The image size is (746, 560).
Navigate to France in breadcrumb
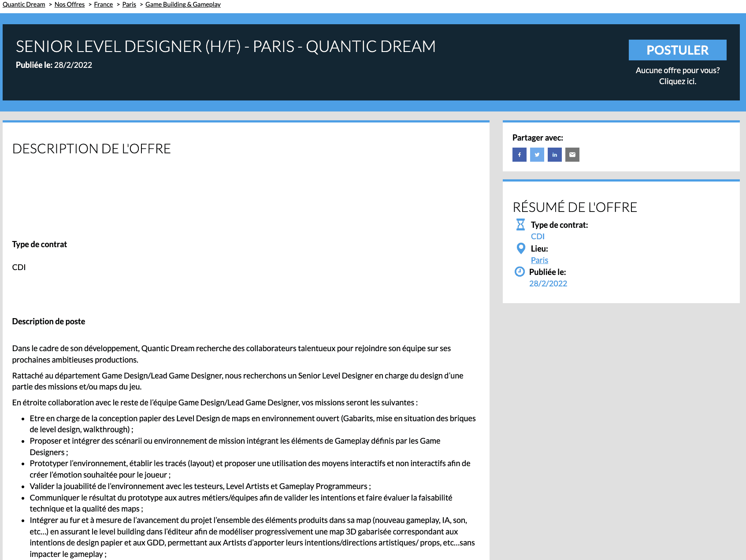coord(104,4)
